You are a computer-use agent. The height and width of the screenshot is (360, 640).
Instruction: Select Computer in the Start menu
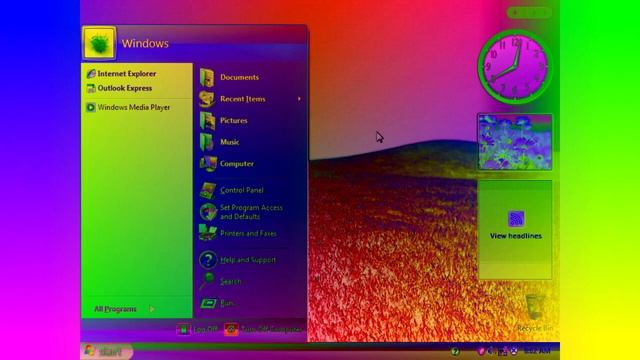[x=237, y=164]
